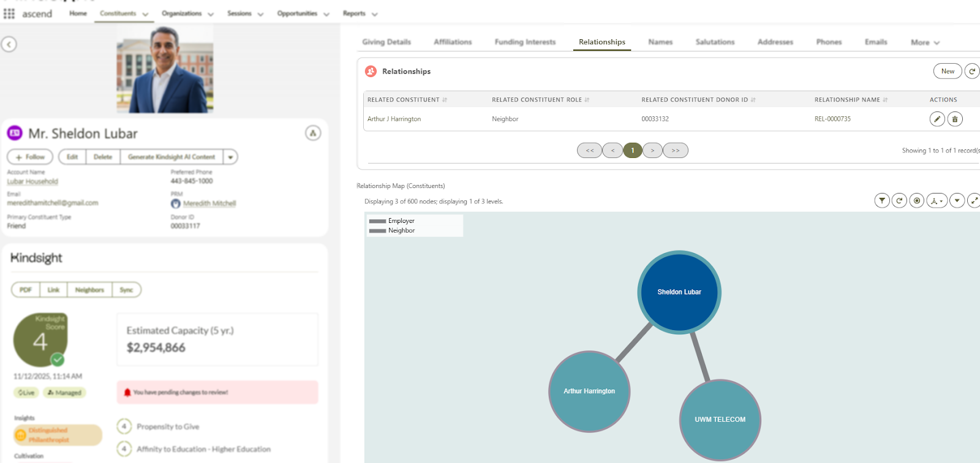Switch to the Phones tab
980x463 pixels.
(829, 42)
